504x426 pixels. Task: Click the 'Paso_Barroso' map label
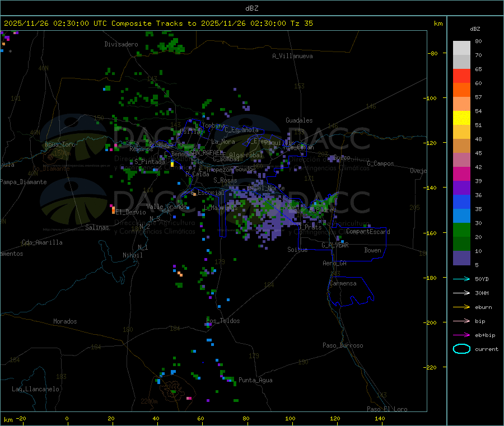click(343, 345)
